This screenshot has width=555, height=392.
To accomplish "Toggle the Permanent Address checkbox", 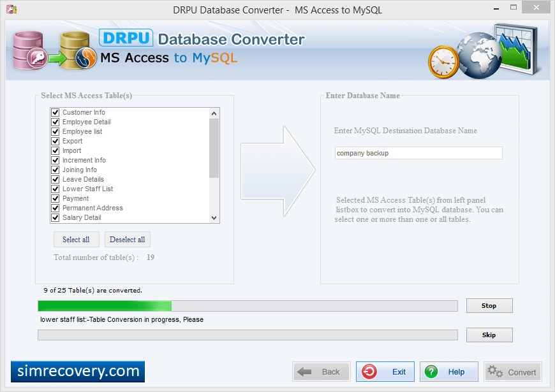I will coord(56,208).
